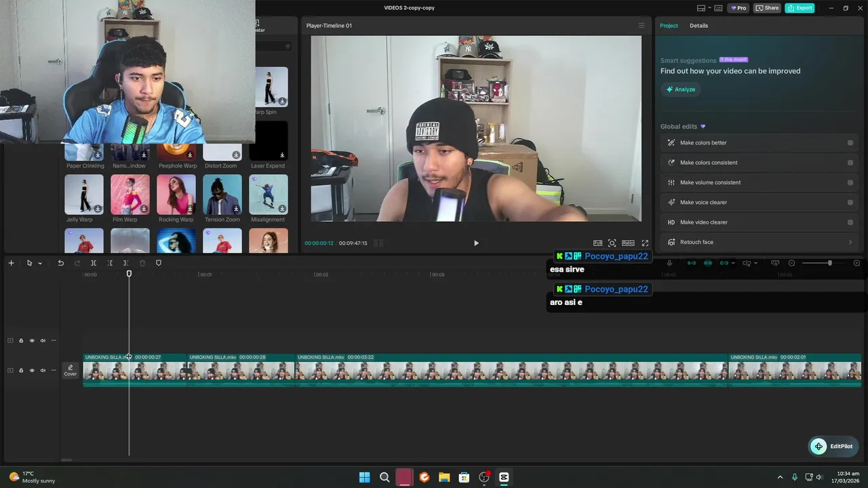Lock the UNBOXING SILLA video track
868x488 pixels.
pyautogui.click(x=21, y=370)
